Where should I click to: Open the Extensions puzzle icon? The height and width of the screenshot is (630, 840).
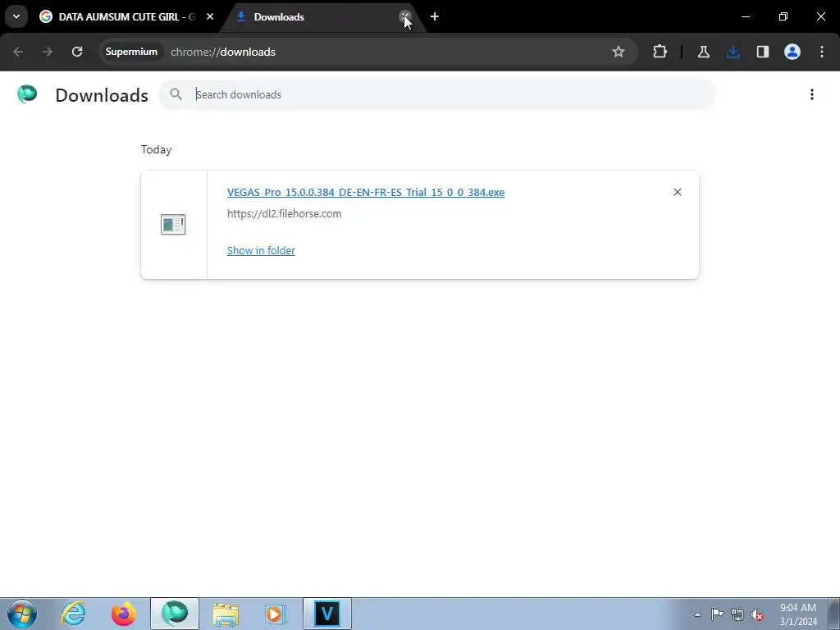660,52
